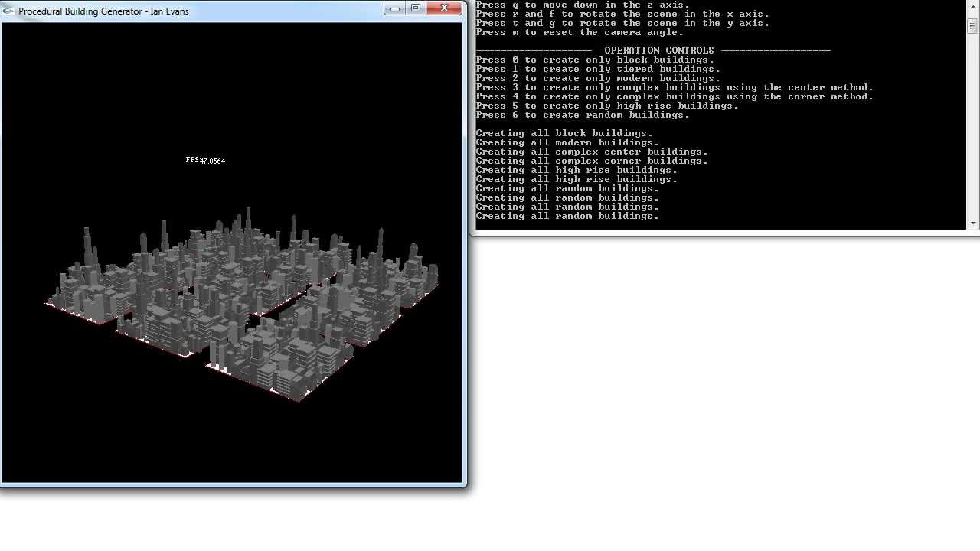
Task: Click the 'Press 0 to create only block buildings.' line
Action: point(595,60)
